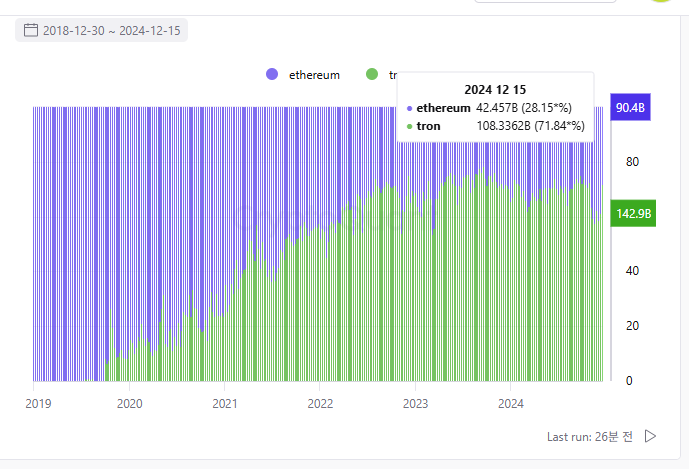Click the 80 y-axis tick label

[632, 162]
